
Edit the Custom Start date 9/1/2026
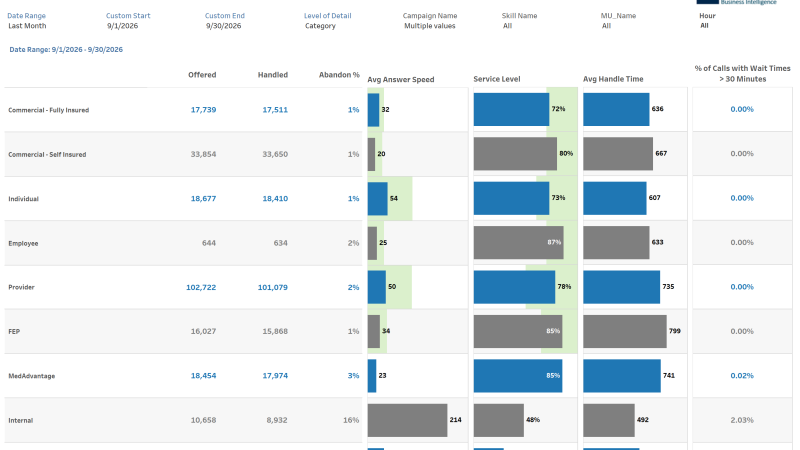click(x=122, y=26)
